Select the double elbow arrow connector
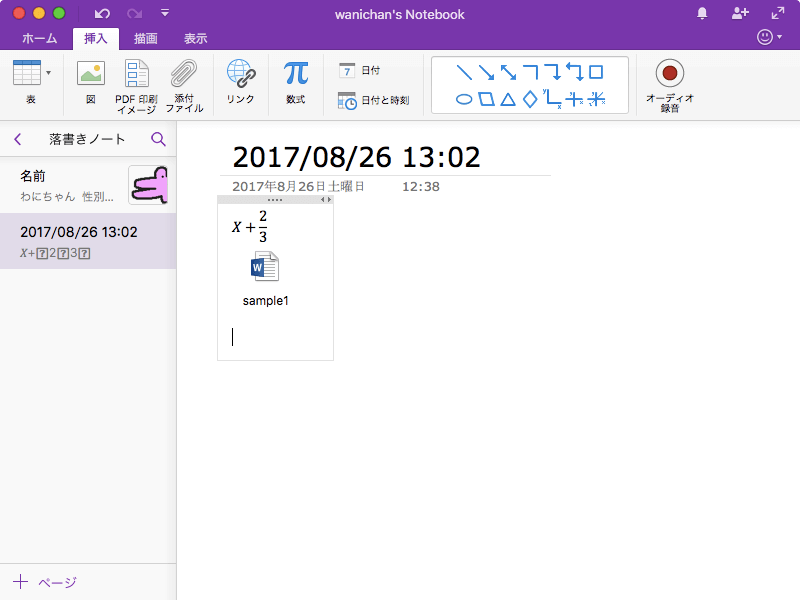 (574, 72)
